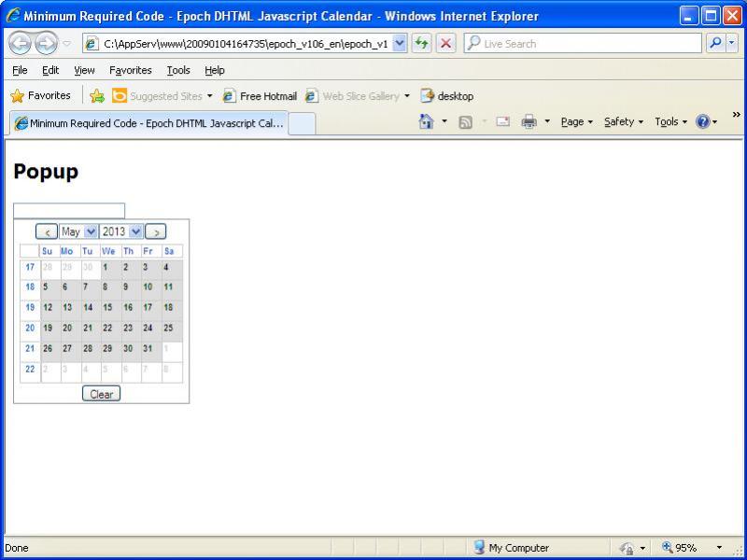Open a new blank tab
The width and height of the screenshot is (747, 560).
click(302, 124)
